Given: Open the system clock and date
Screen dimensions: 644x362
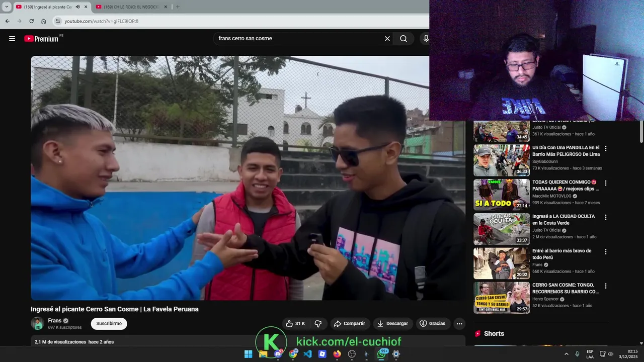Looking at the screenshot, I should tap(628, 354).
